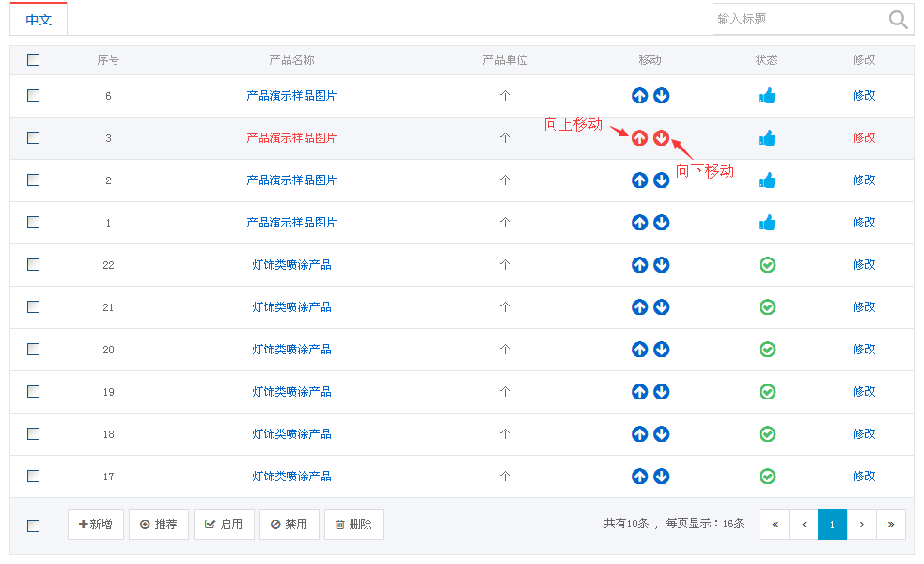Click the search magnifier icon
The image size is (924, 564).
pos(898,20)
